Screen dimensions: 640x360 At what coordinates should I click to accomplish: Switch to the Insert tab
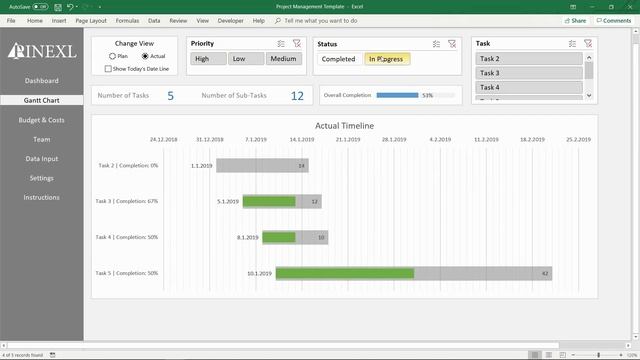[59, 20]
